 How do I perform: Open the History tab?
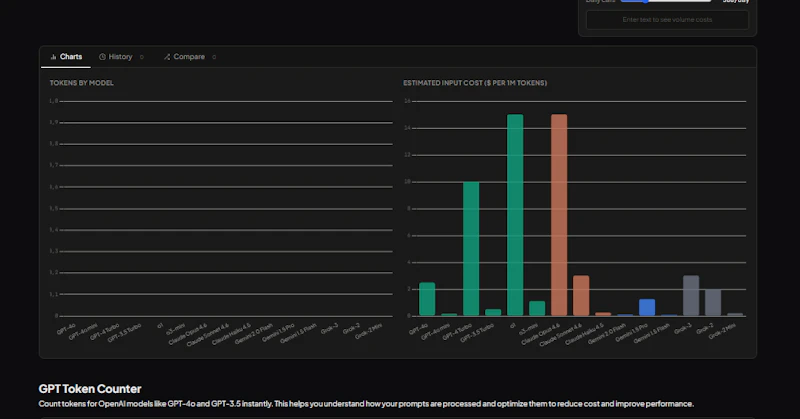pos(120,57)
